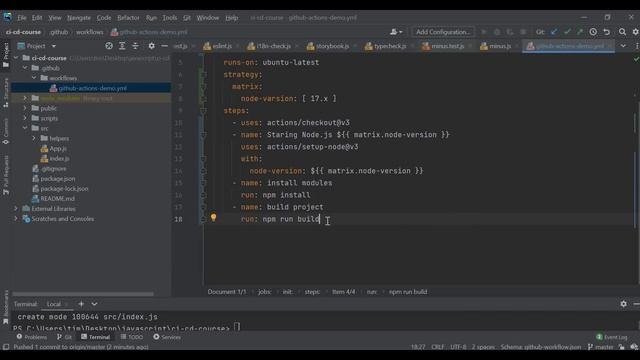
Task: Switch to the typecheck.js editor tab
Action: [386, 46]
